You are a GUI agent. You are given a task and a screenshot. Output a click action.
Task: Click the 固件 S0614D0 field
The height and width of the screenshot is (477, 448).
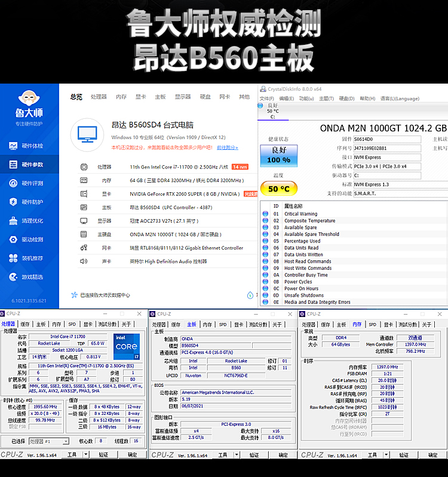(x=387, y=139)
